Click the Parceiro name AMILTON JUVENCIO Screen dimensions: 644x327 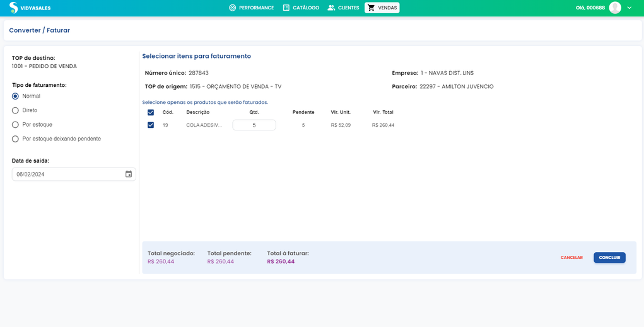[467, 86]
